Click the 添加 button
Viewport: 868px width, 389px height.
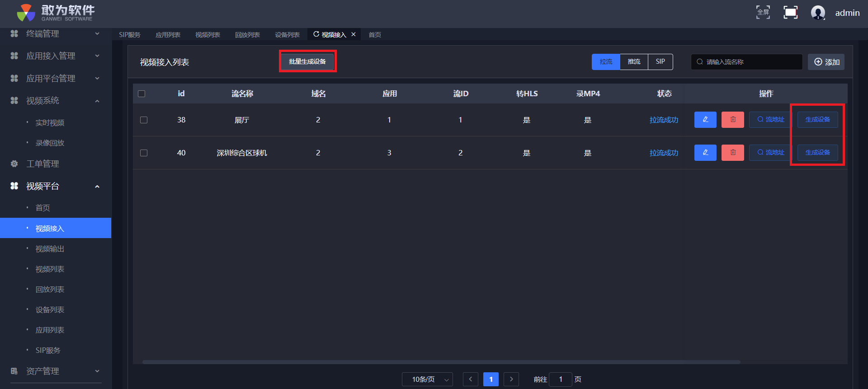[x=826, y=62]
